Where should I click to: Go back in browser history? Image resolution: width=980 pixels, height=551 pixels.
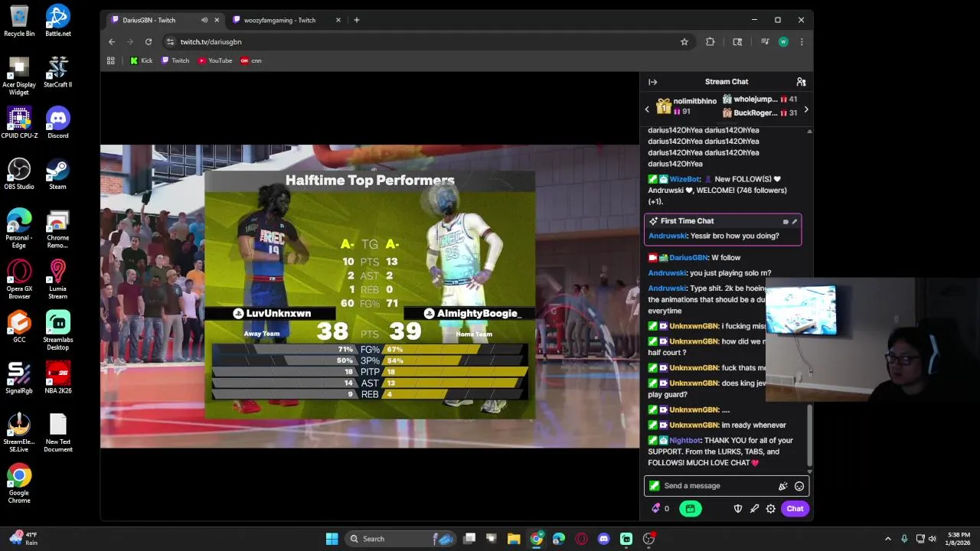pyautogui.click(x=112, y=42)
